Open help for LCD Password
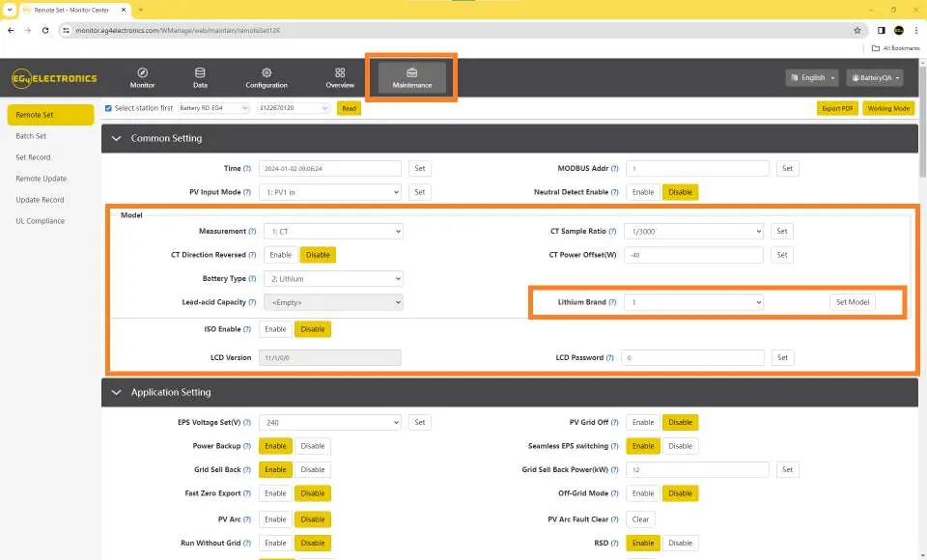Image resolution: width=927 pixels, height=560 pixels. pos(610,358)
